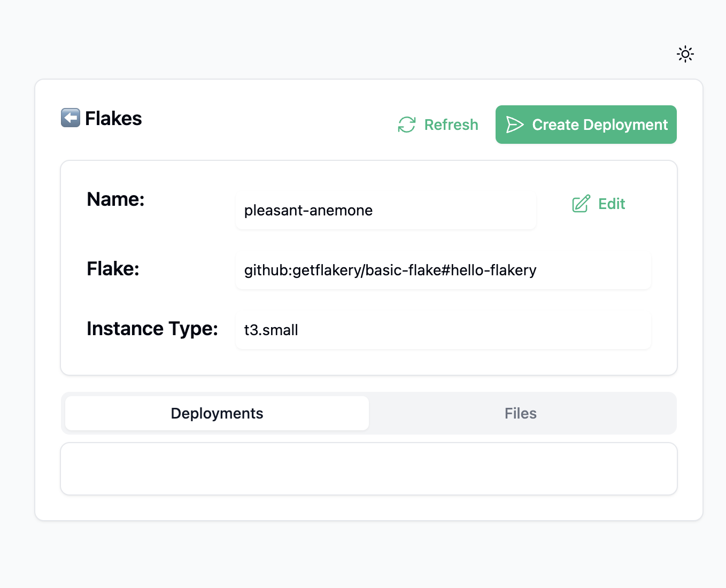Toggle the theme using the sun icon
726x588 pixels.
tap(685, 53)
